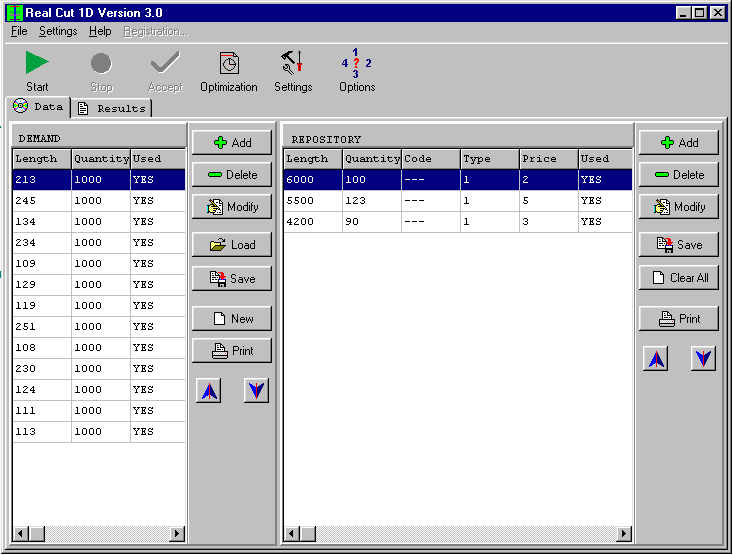Select Demand row with length 234
The image size is (733, 555).
[99, 243]
